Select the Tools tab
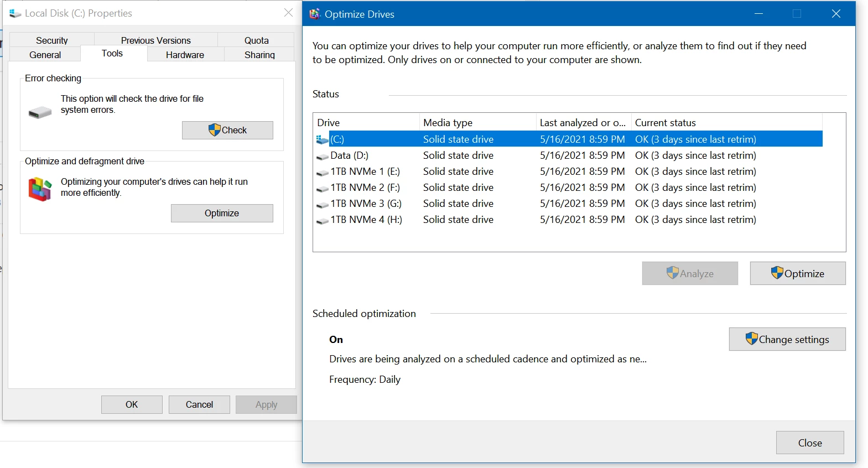868x468 pixels. pyautogui.click(x=112, y=53)
